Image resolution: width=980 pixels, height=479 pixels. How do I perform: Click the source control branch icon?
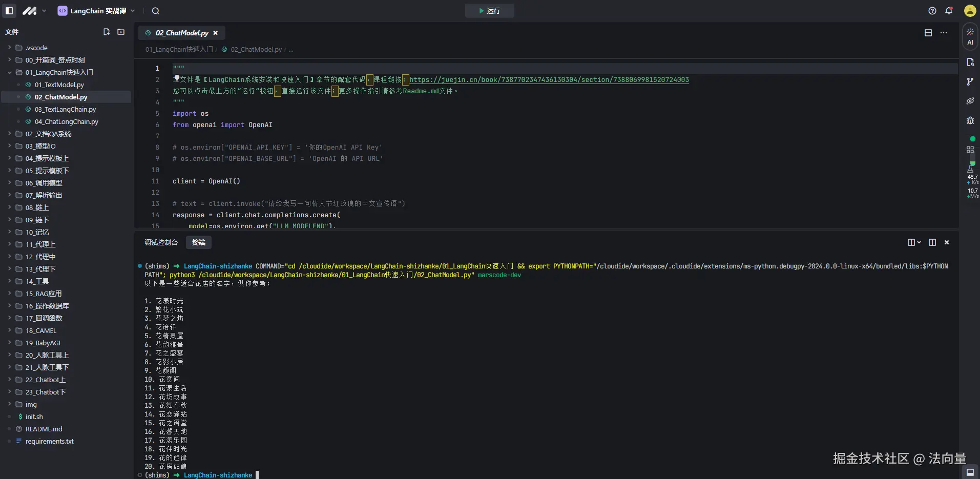click(x=970, y=81)
